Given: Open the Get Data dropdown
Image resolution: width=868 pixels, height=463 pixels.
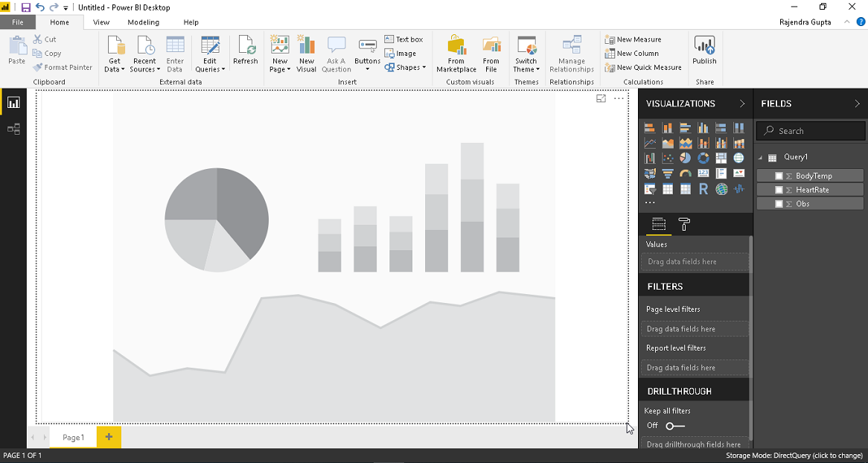Looking at the screenshot, I should point(115,54).
